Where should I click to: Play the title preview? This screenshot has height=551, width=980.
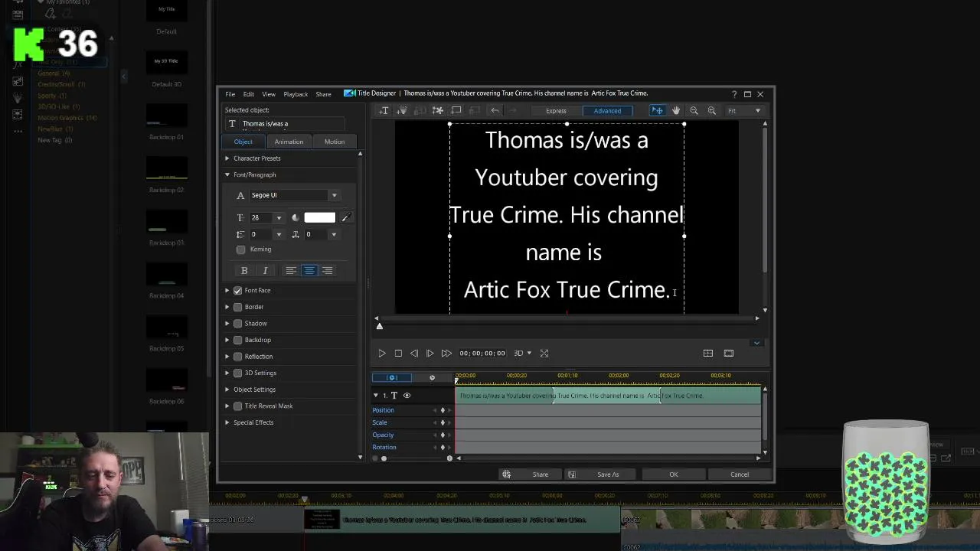(x=382, y=353)
